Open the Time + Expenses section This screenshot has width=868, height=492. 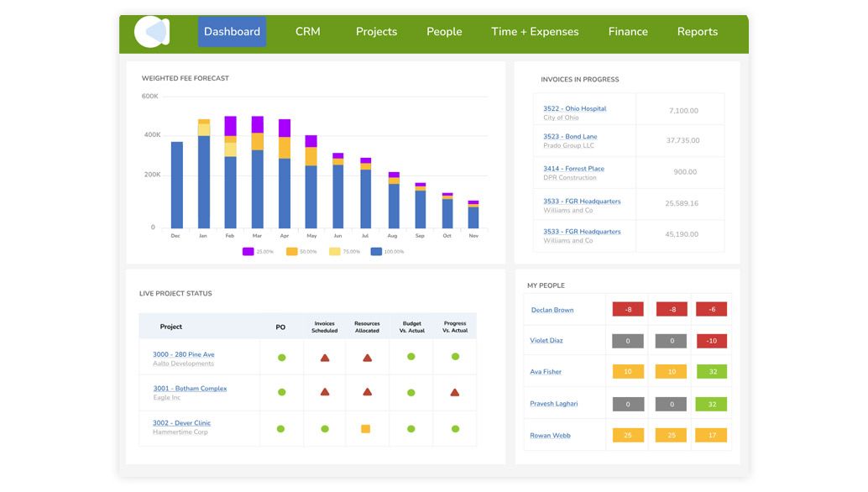point(534,31)
